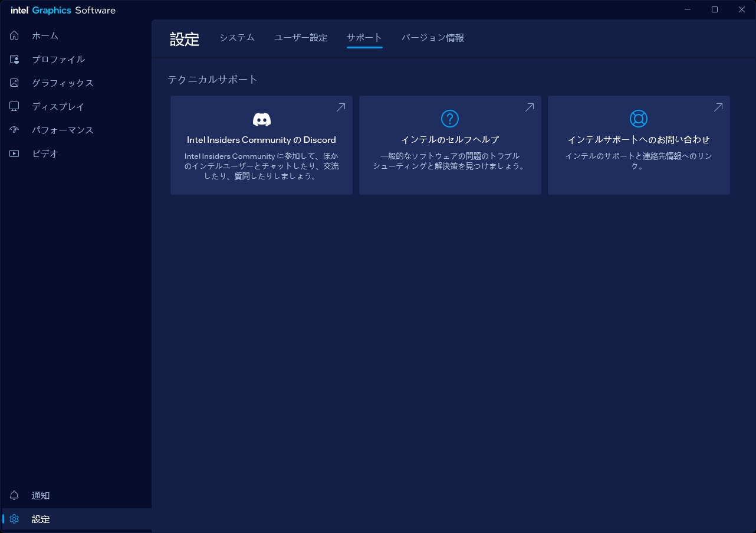Click external-link arrow on お問い合わせ card
This screenshot has height=533, width=756.
point(718,107)
